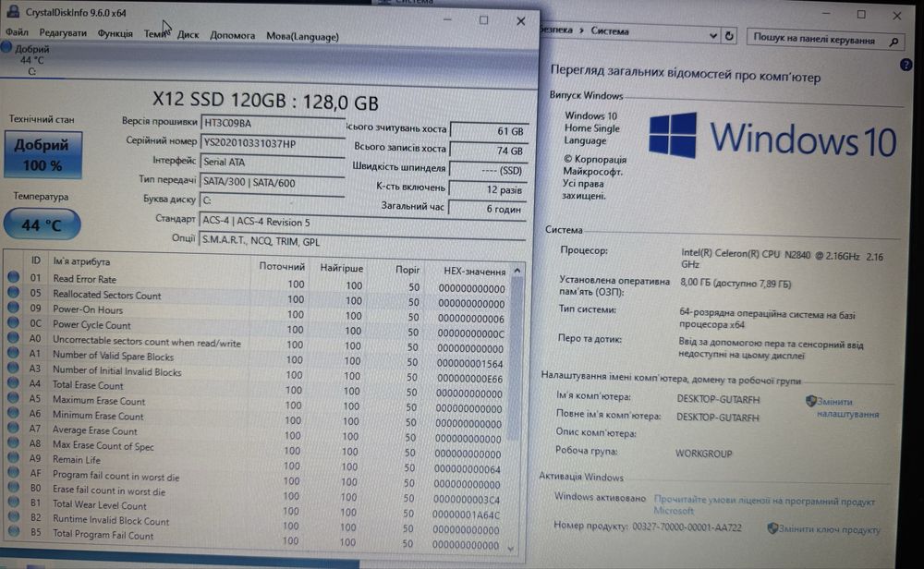Click the shield icon beside Змінити ключ продукту

[772, 528]
